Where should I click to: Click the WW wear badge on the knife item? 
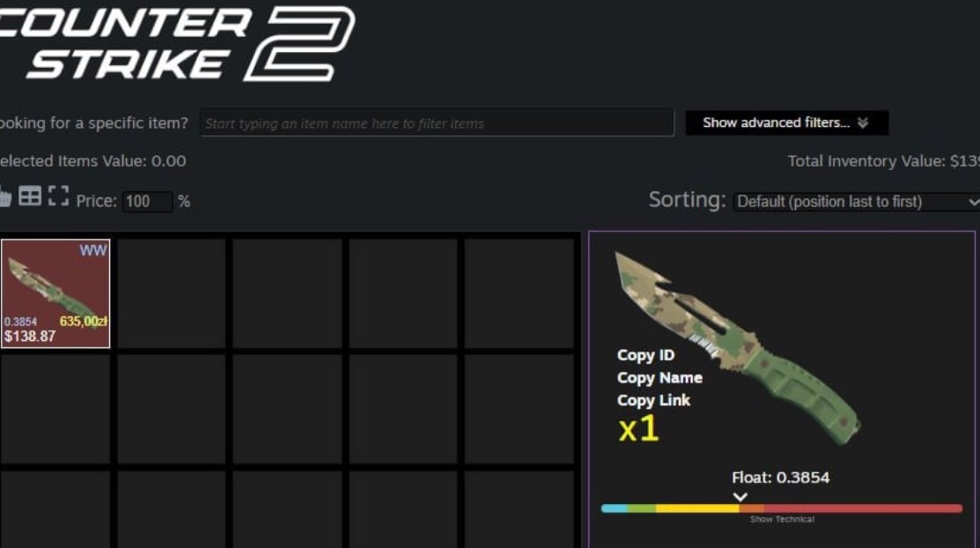pyautogui.click(x=93, y=250)
